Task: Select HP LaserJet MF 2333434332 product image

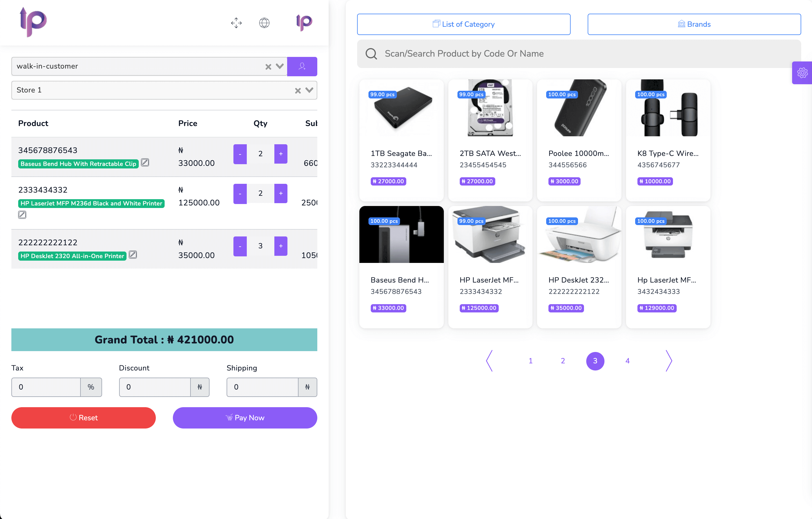Action: coord(490,234)
